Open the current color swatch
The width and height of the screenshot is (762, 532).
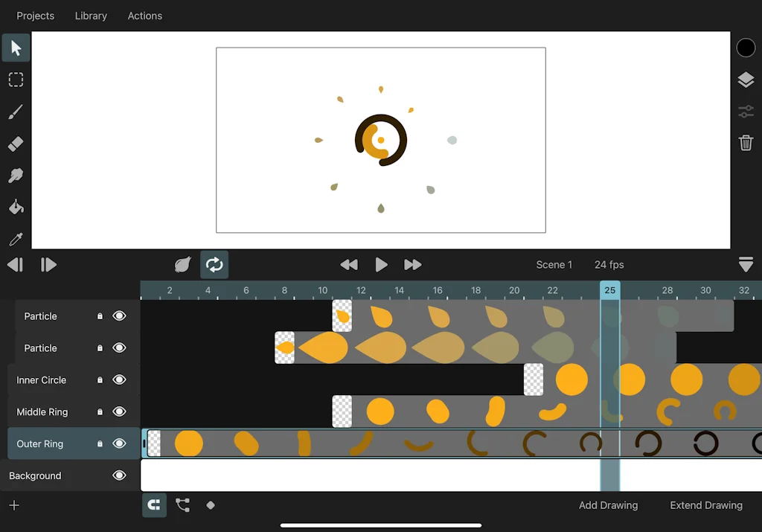(x=746, y=48)
